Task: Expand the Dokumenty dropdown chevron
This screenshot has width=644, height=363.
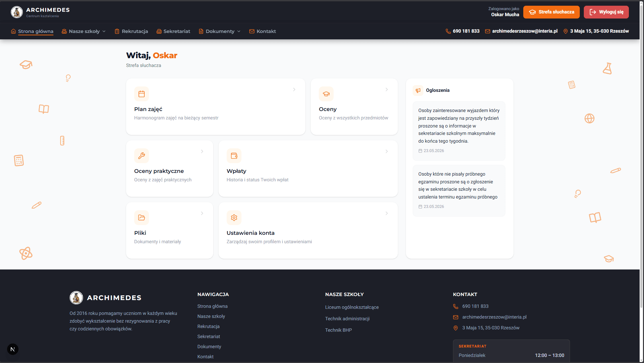Action: (239, 31)
